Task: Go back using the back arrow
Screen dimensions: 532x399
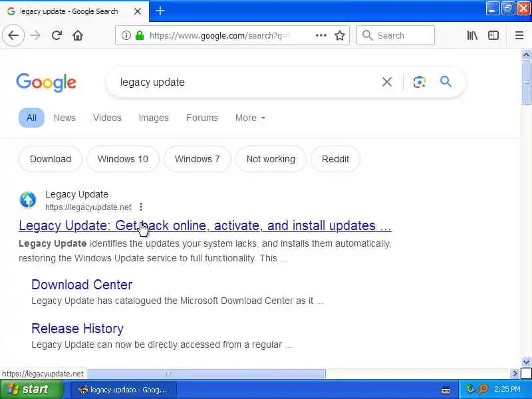Action: pyautogui.click(x=13, y=35)
